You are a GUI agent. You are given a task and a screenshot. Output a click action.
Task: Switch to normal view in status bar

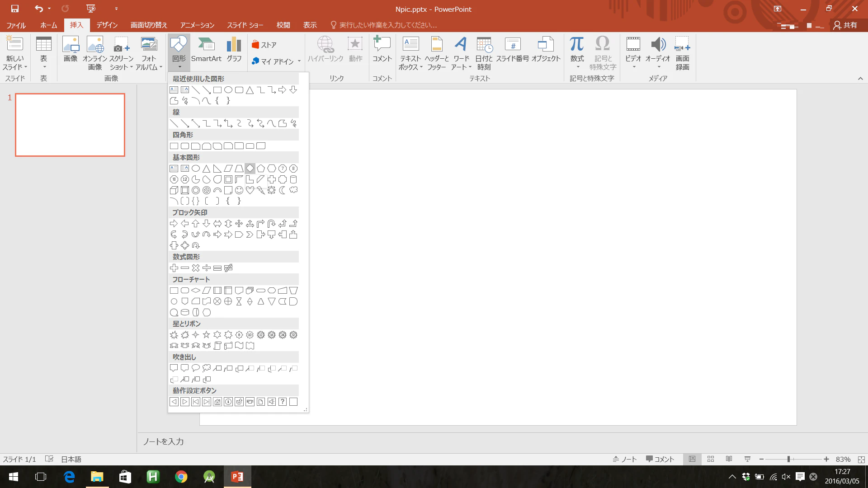(692, 459)
